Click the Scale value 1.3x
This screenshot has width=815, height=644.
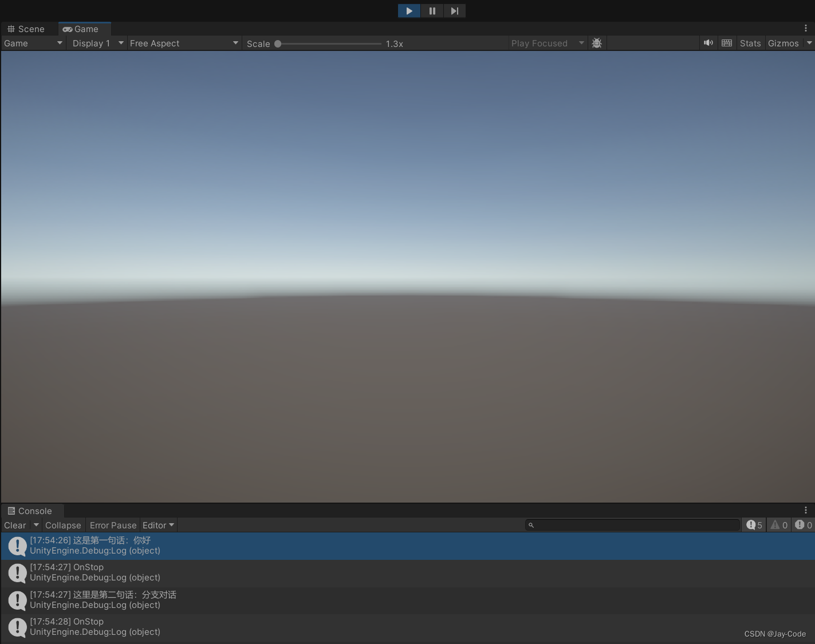click(395, 44)
